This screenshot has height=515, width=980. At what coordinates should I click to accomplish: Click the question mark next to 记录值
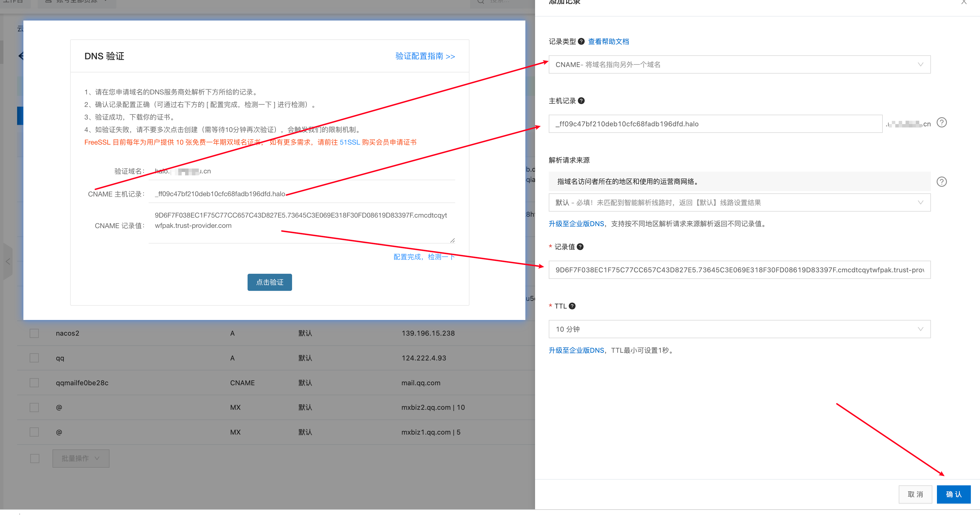(x=580, y=246)
